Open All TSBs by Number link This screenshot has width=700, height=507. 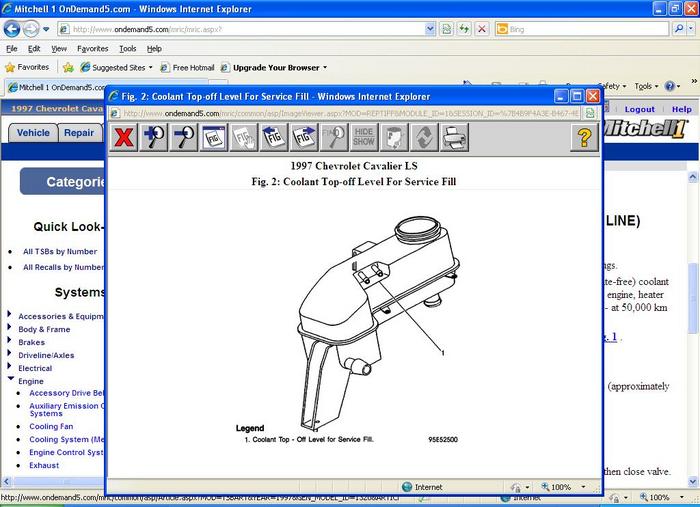click(x=60, y=252)
